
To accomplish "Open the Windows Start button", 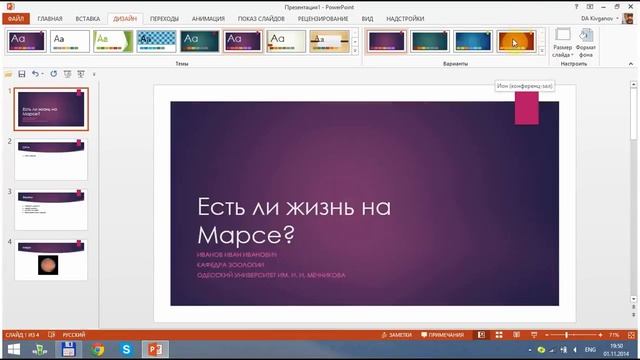I will pos(14,349).
